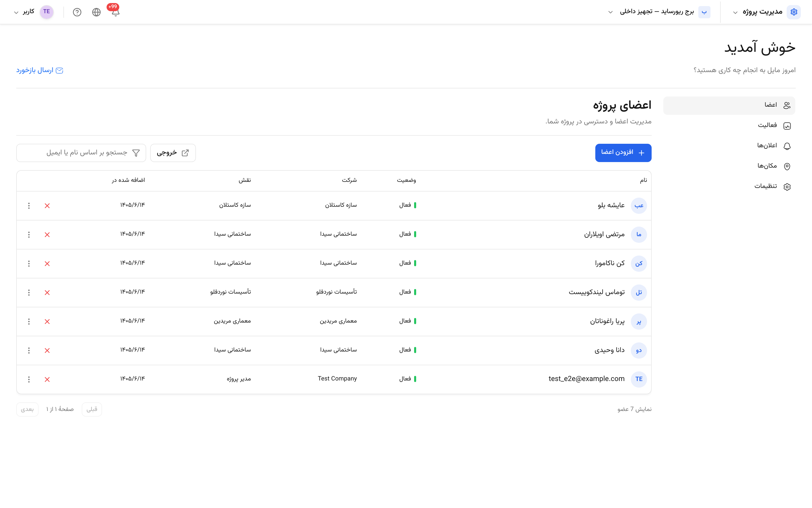812x508 pixels.
Task: Open more options for مرتضی اویلاران row
Action: click(x=29, y=234)
